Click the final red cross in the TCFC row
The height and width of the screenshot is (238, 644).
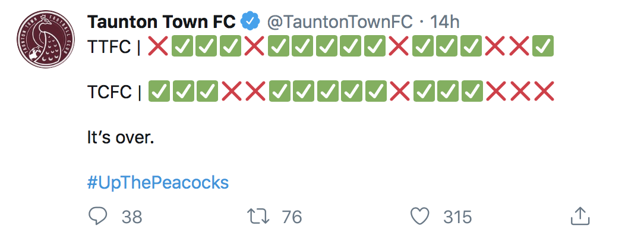tap(544, 91)
